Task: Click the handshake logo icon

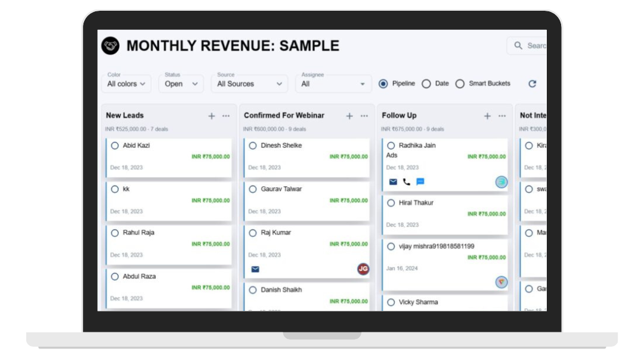Action: pos(110,46)
